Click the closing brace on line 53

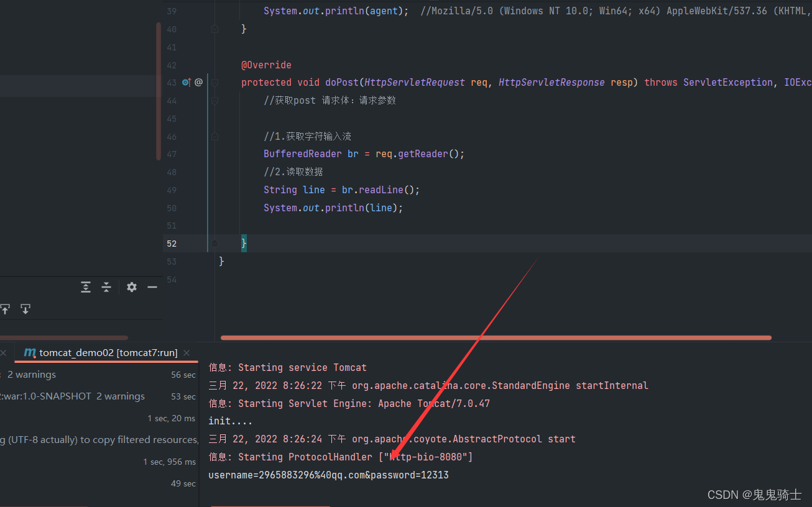point(221,262)
